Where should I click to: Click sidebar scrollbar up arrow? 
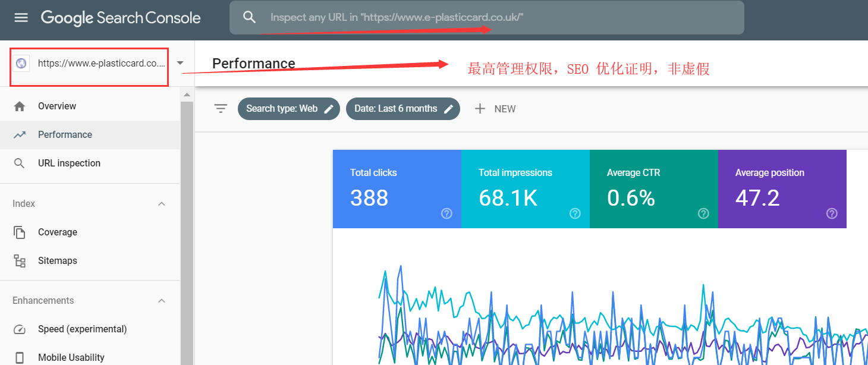[187, 95]
